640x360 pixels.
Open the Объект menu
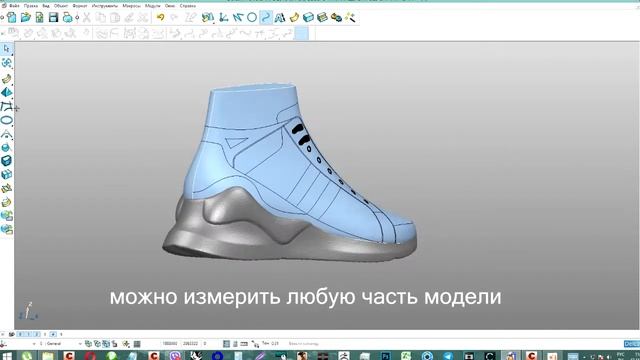61,6
